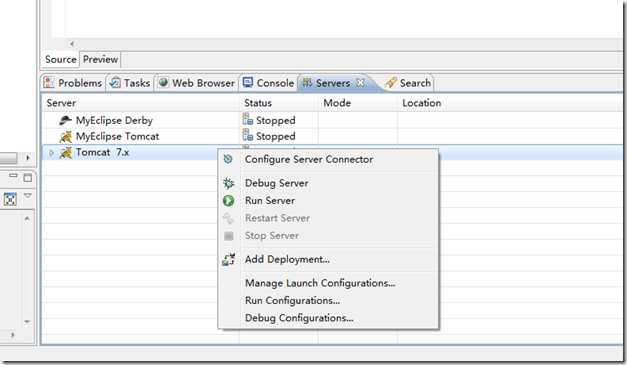627x365 pixels.
Task: Click left panel scroll up arrow
Action: [27, 219]
